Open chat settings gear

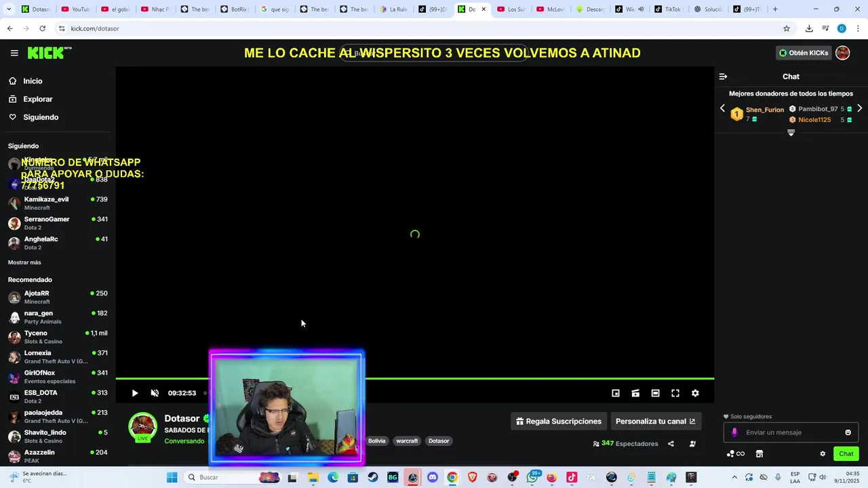click(x=823, y=454)
